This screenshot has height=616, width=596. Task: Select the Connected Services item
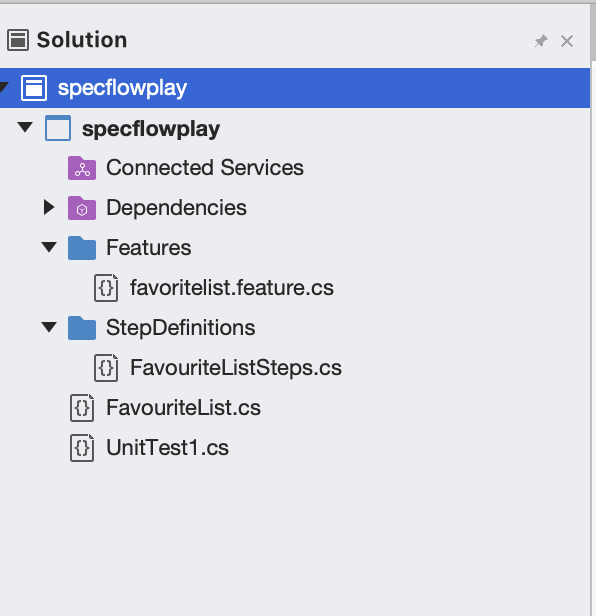coord(205,168)
